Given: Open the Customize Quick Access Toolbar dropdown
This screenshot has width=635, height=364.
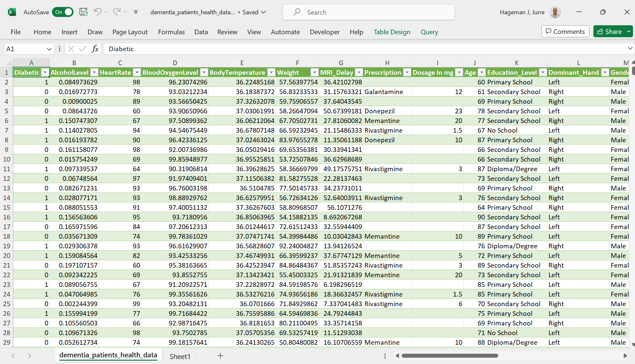Looking at the screenshot, I should click(136, 12).
